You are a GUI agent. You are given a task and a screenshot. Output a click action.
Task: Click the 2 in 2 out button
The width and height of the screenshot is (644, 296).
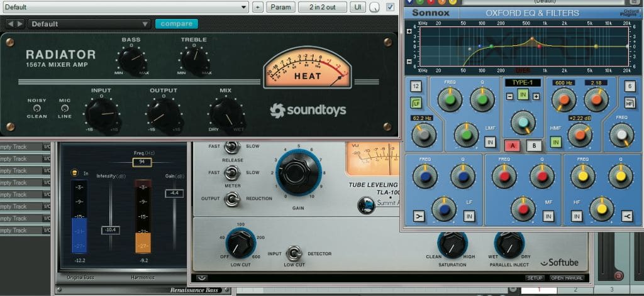pos(323,7)
